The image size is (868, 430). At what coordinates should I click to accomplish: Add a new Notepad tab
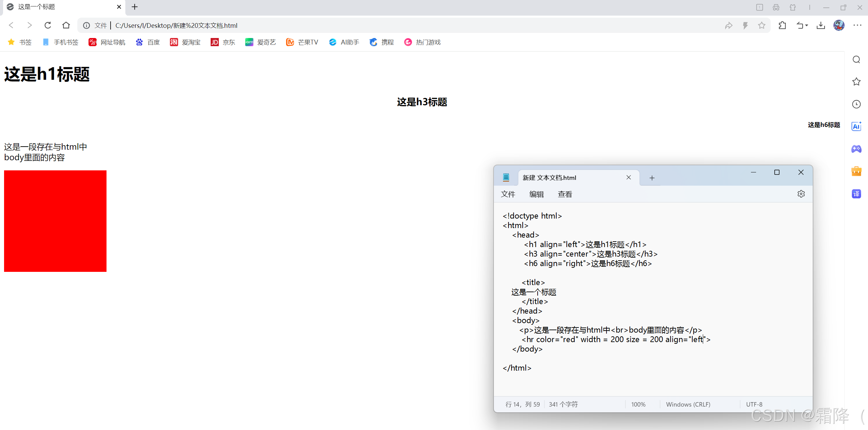(x=652, y=178)
